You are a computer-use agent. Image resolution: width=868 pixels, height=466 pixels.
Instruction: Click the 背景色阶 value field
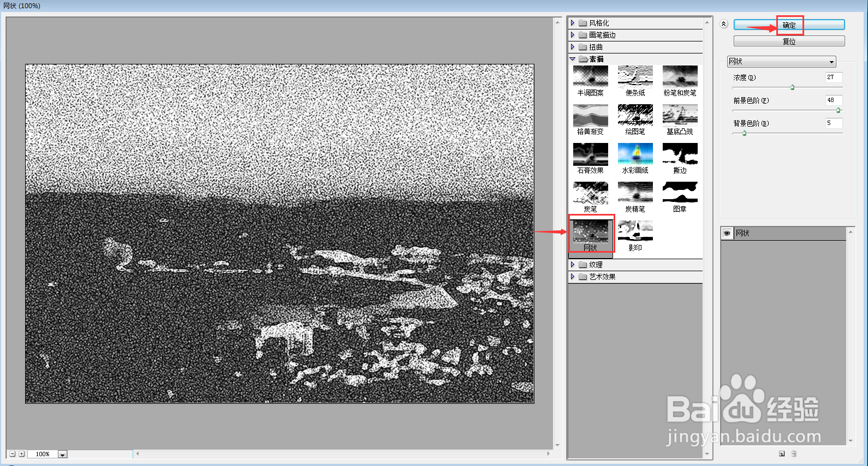(x=834, y=123)
